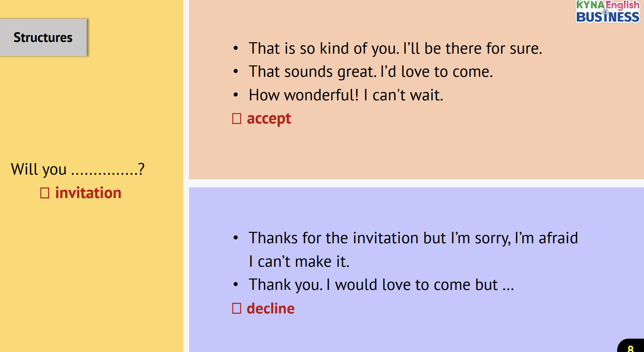The width and height of the screenshot is (644, 352).
Task: Click the Structures label button
Action: 43,37
